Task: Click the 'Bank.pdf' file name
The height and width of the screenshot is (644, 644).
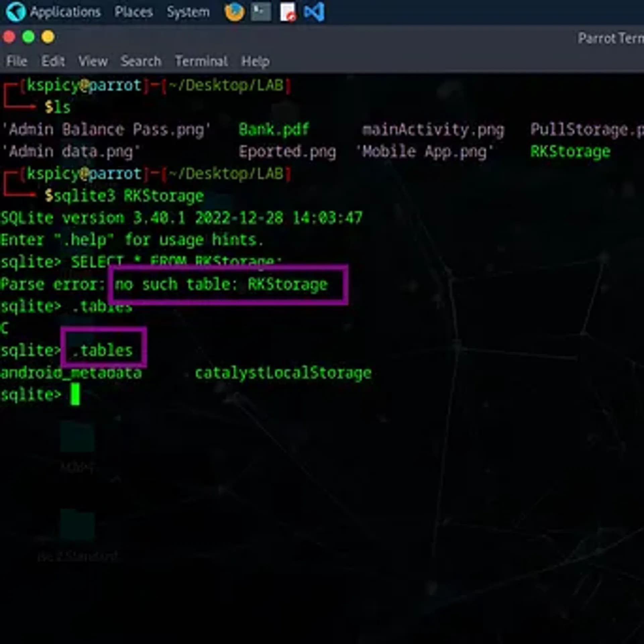Action: [273, 130]
